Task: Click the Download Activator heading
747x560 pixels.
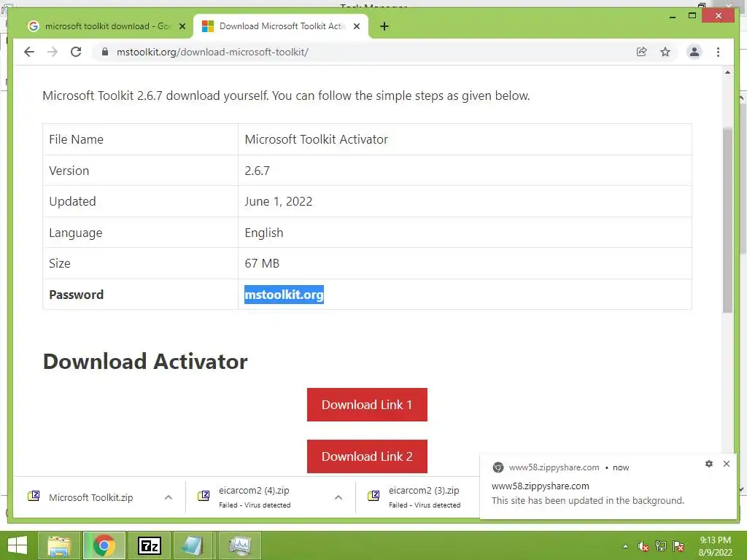Action: [x=145, y=362]
